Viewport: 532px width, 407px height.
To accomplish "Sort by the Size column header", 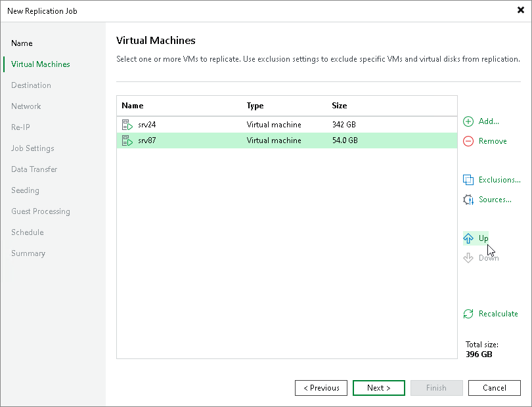I will click(340, 106).
